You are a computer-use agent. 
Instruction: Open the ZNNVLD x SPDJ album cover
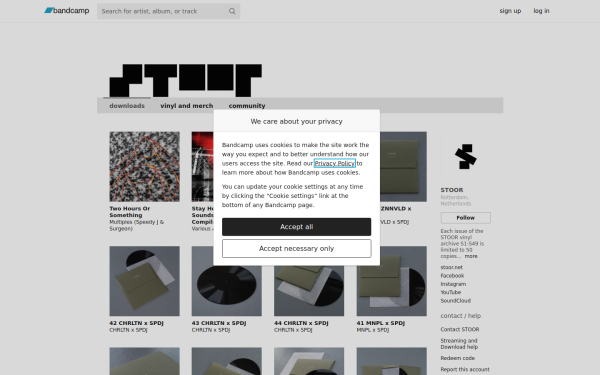coord(403,166)
